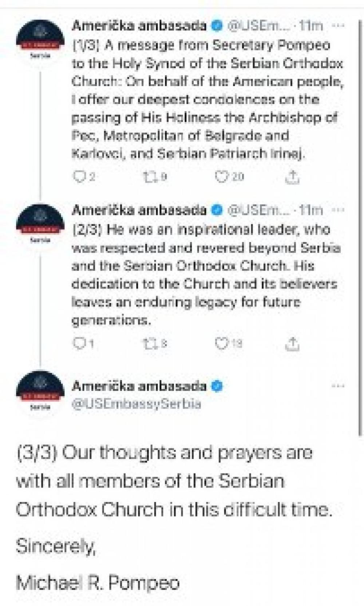The width and height of the screenshot is (364, 606).
Task: Retweet the second (2/3) tweet
Action: pyautogui.click(x=149, y=343)
